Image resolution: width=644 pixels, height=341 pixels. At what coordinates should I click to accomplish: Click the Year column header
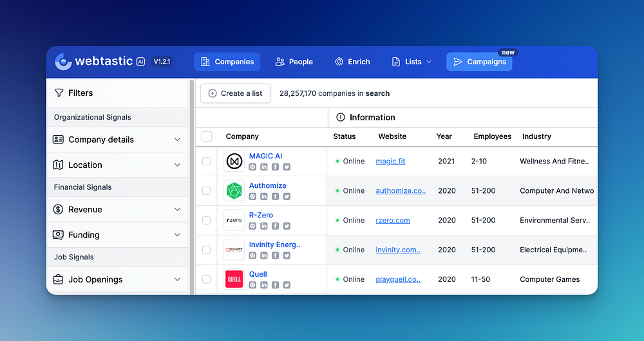[x=444, y=136]
